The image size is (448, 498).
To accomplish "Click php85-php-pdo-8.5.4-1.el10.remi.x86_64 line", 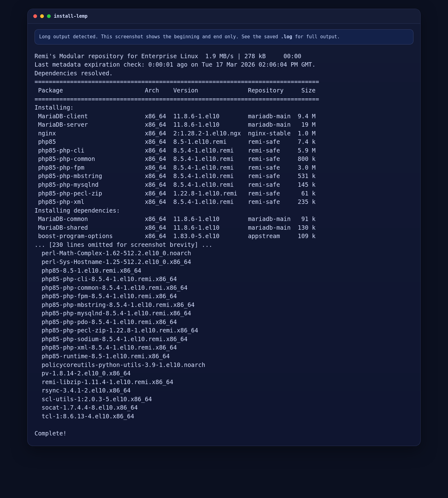I will pyautogui.click(x=109, y=322).
